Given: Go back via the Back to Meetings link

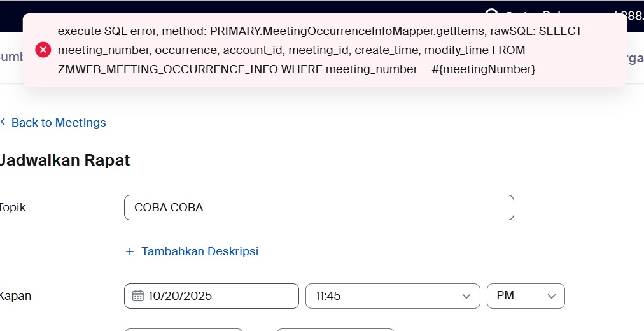Looking at the screenshot, I should 59,123.
